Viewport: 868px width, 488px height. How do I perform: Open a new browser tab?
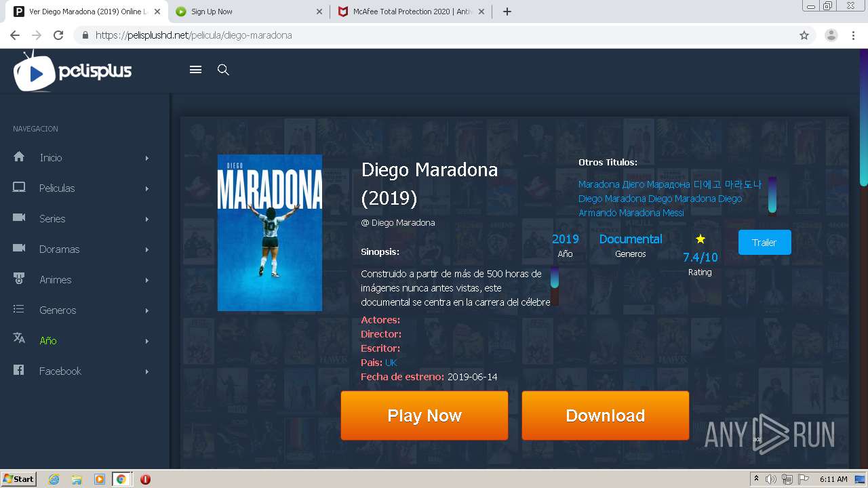tap(507, 12)
